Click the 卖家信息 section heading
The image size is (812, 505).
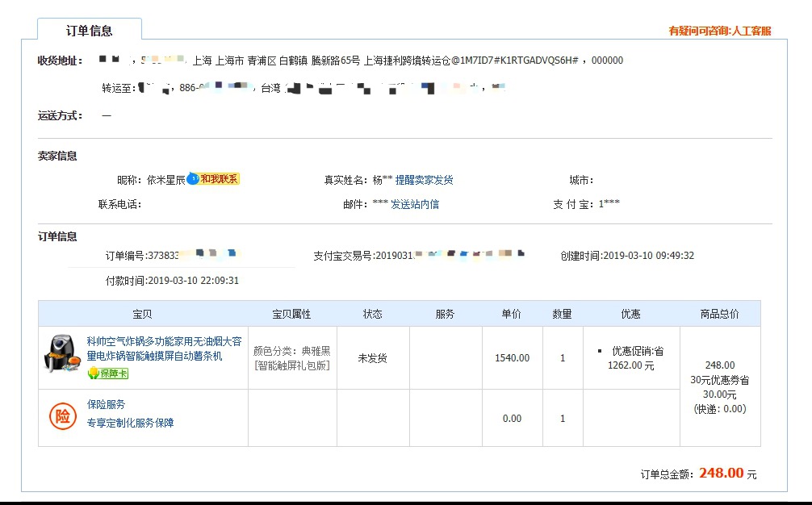(x=57, y=156)
